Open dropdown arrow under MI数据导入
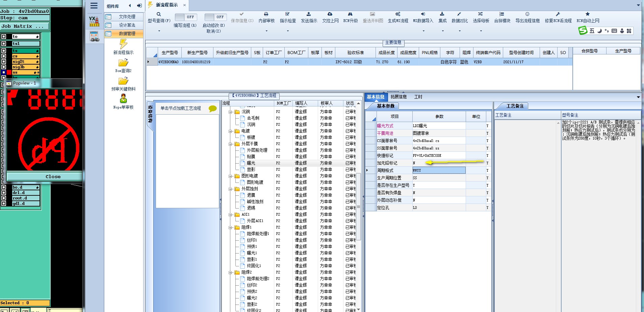This screenshot has height=312, width=644. (423, 31)
